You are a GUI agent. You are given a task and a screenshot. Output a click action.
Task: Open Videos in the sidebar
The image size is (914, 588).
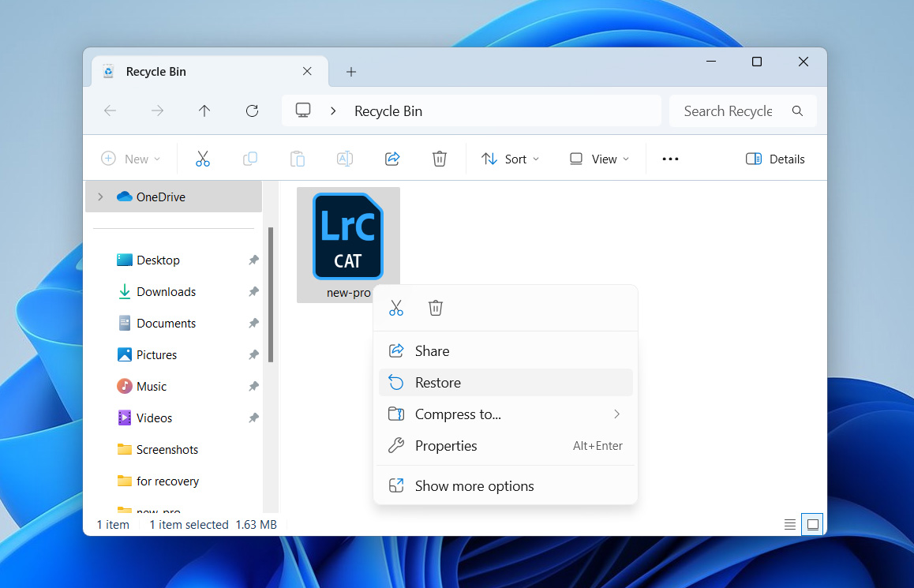point(154,418)
